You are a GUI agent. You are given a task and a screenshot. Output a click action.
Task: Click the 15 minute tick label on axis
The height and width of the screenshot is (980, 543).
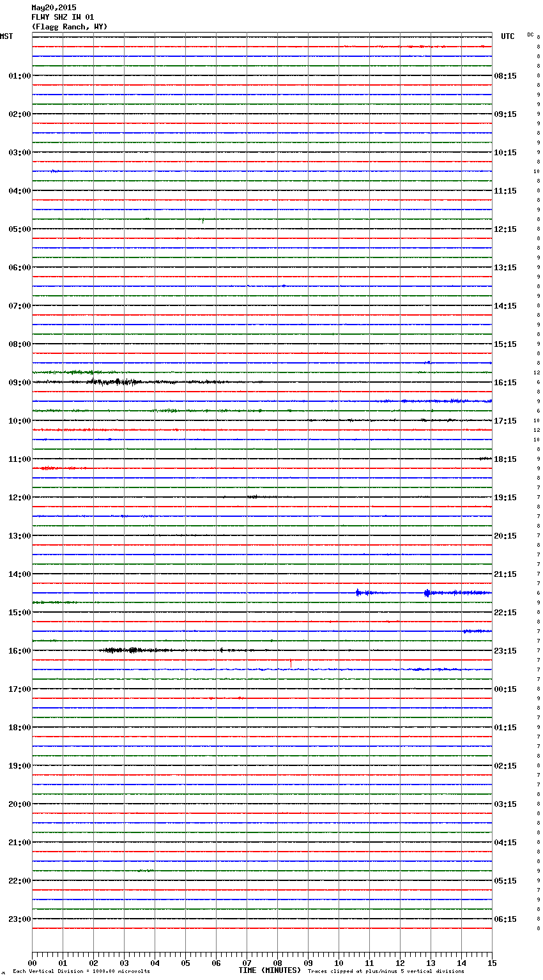[492, 963]
